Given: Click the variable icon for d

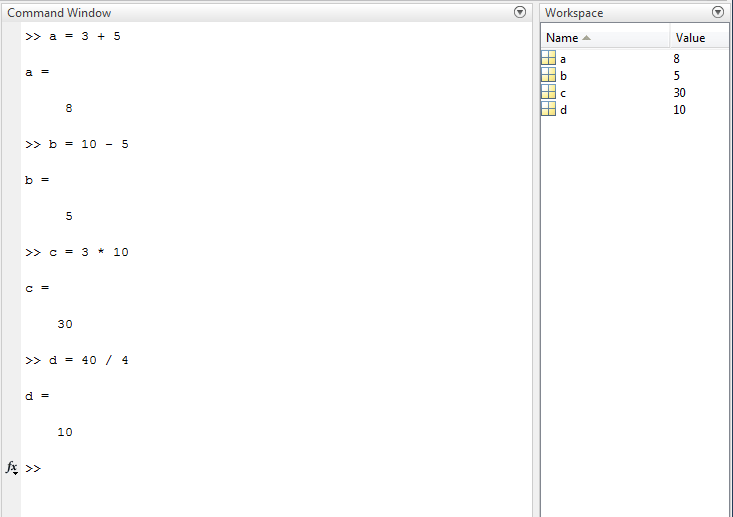Looking at the screenshot, I should coord(548,109).
